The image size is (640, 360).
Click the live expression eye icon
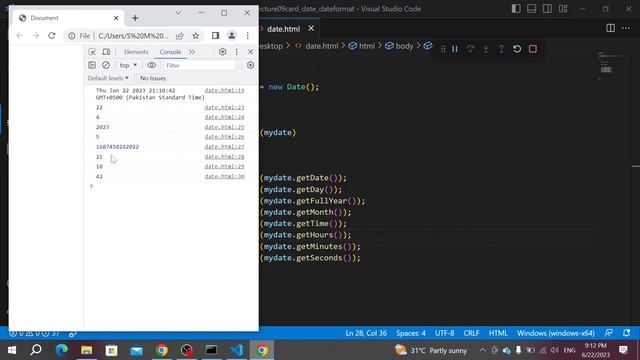pyautogui.click(x=151, y=65)
